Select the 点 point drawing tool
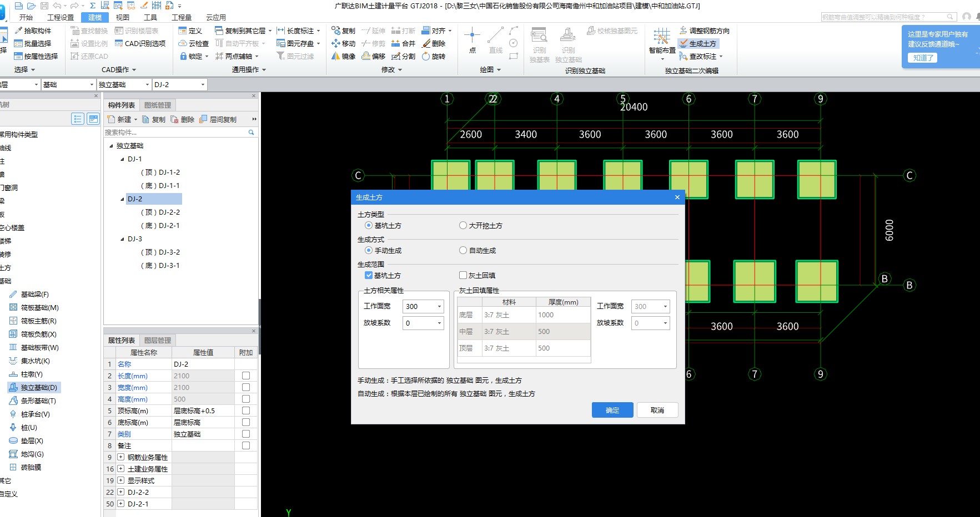 (473, 40)
